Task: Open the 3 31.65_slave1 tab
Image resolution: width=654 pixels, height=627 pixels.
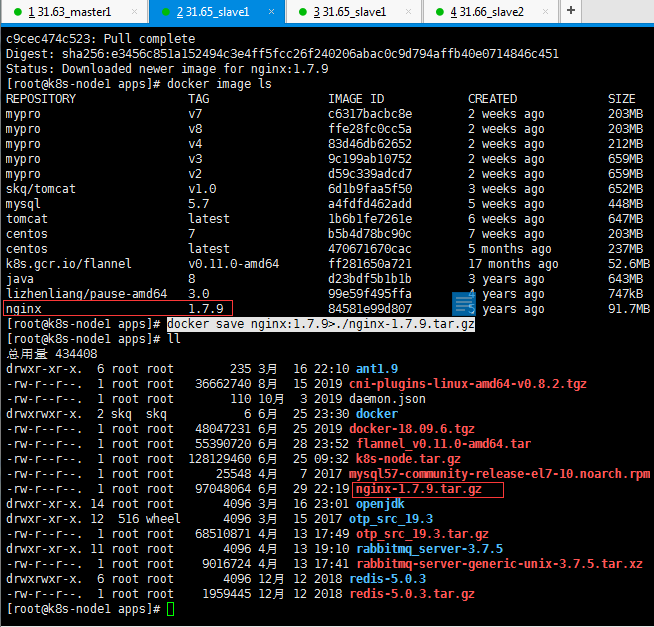Action: [354, 12]
